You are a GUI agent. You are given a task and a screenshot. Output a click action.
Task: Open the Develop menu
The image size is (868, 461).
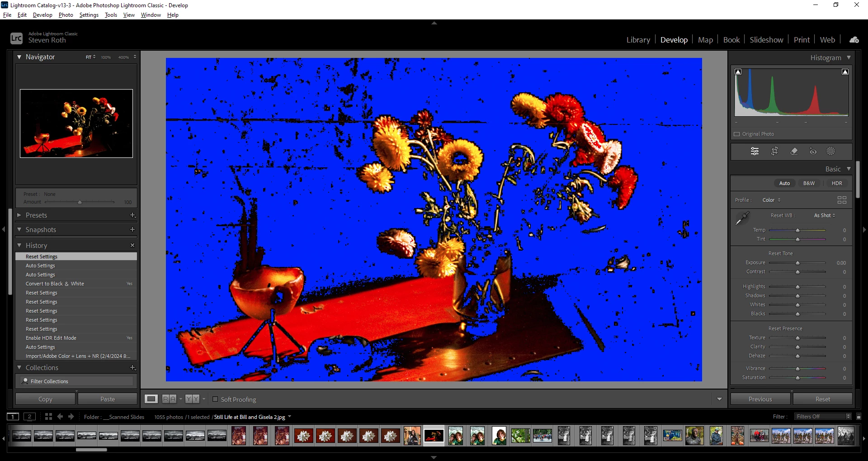(42, 15)
